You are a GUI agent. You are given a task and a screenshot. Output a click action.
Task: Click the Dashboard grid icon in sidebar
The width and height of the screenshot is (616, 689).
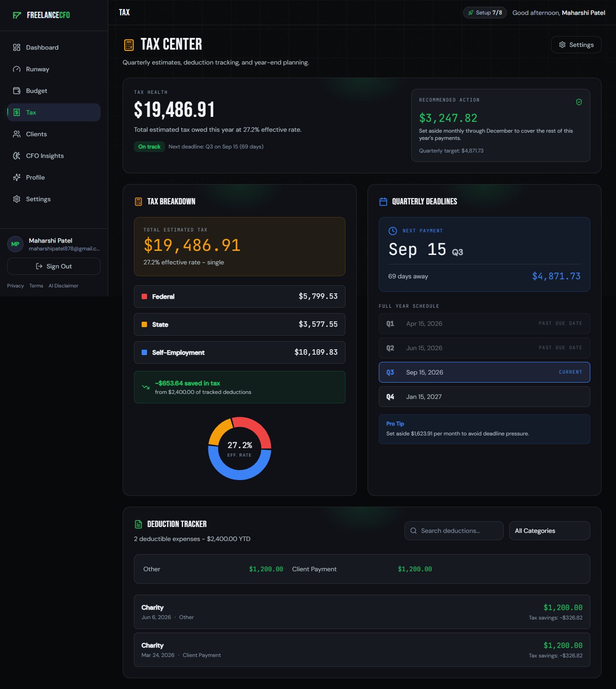[17, 47]
